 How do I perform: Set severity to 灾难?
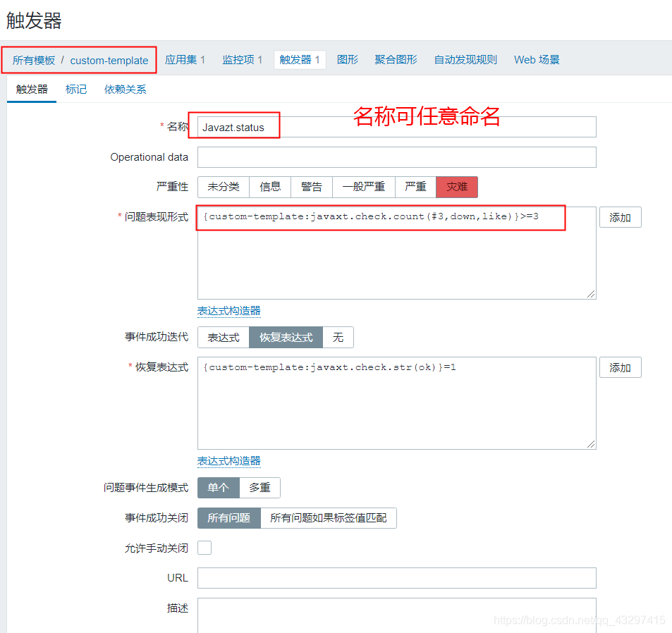457,187
